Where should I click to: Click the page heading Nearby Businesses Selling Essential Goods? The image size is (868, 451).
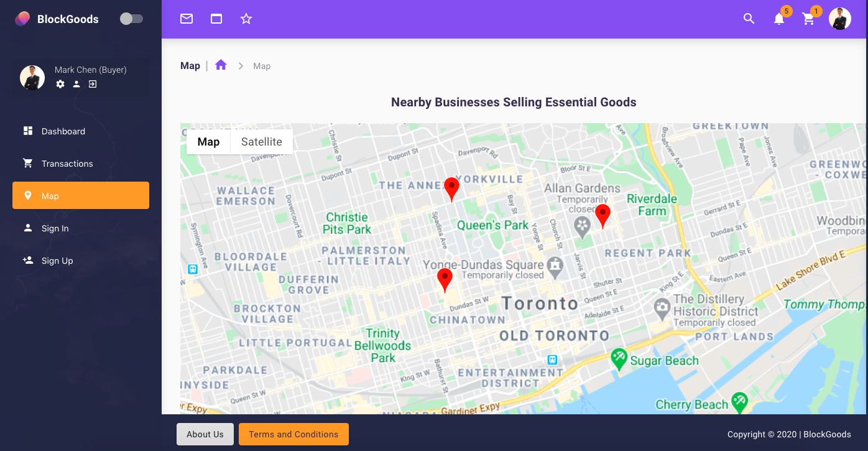click(x=514, y=102)
